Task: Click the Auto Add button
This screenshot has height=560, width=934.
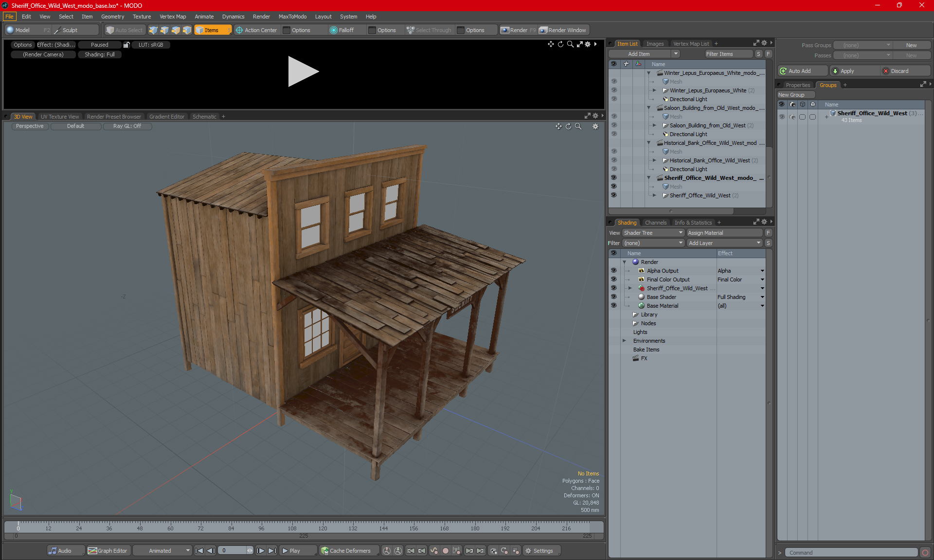Action: coord(802,71)
